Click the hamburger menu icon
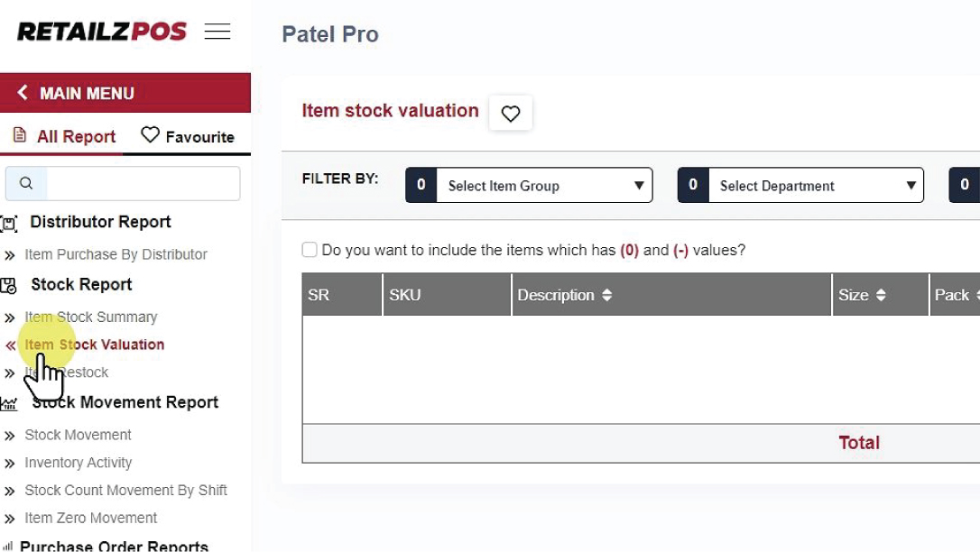The image size is (980, 552). click(x=217, y=32)
